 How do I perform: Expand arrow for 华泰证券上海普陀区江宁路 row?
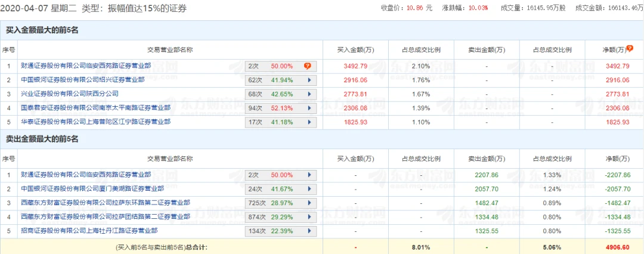[x=309, y=122]
